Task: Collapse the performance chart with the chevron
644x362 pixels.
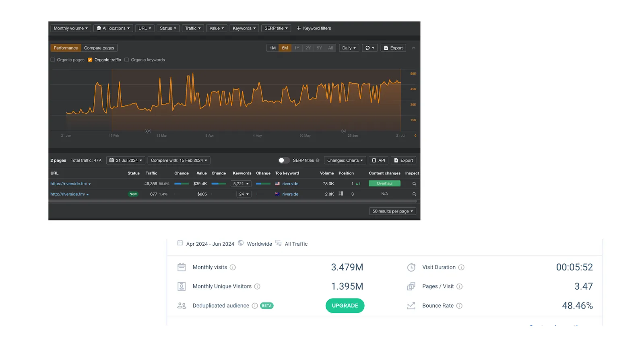Action: 413,48
